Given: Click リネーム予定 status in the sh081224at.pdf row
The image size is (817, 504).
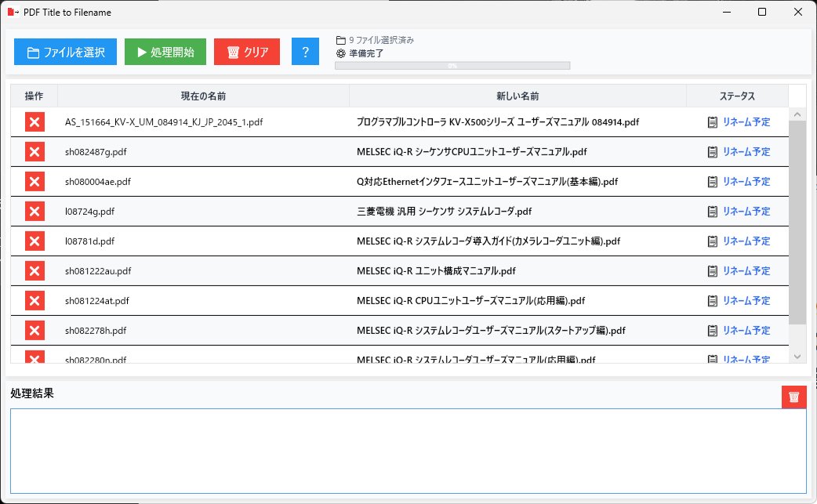Looking at the screenshot, I should pos(746,300).
